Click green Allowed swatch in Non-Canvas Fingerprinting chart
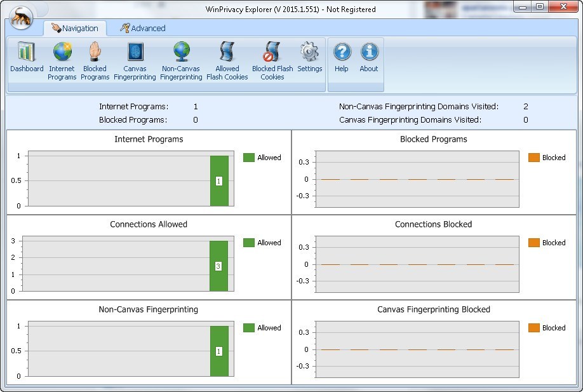 (x=249, y=328)
